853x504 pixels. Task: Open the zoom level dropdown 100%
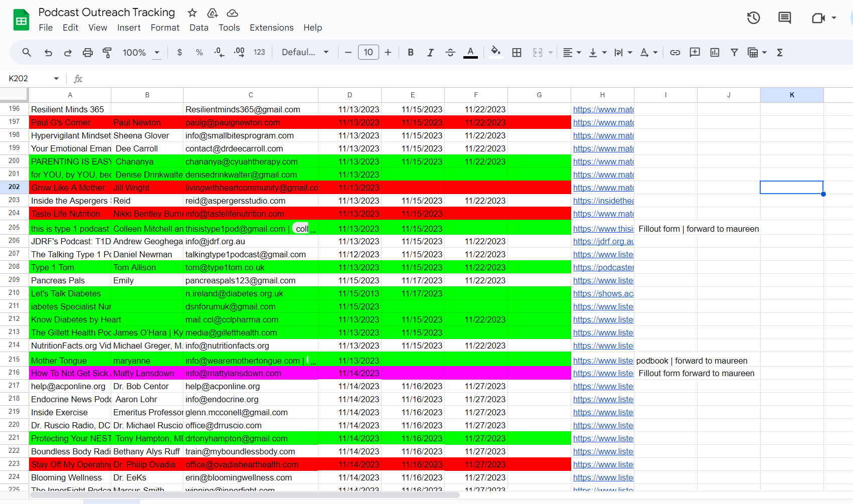click(x=141, y=52)
